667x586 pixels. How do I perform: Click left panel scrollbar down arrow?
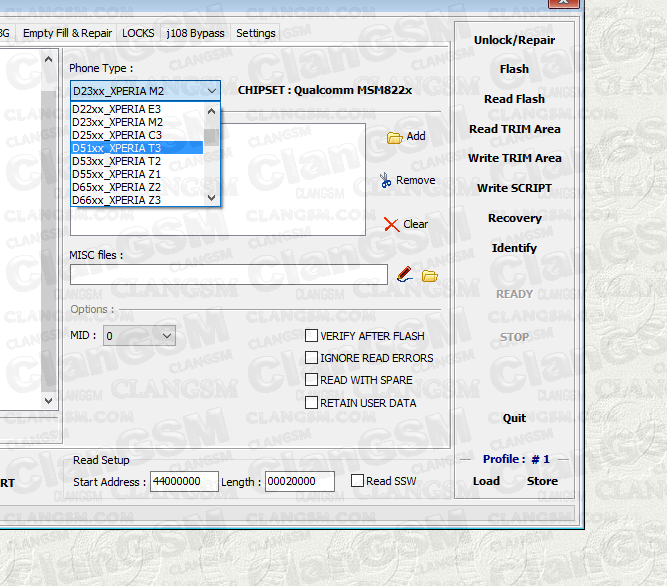point(48,401)
